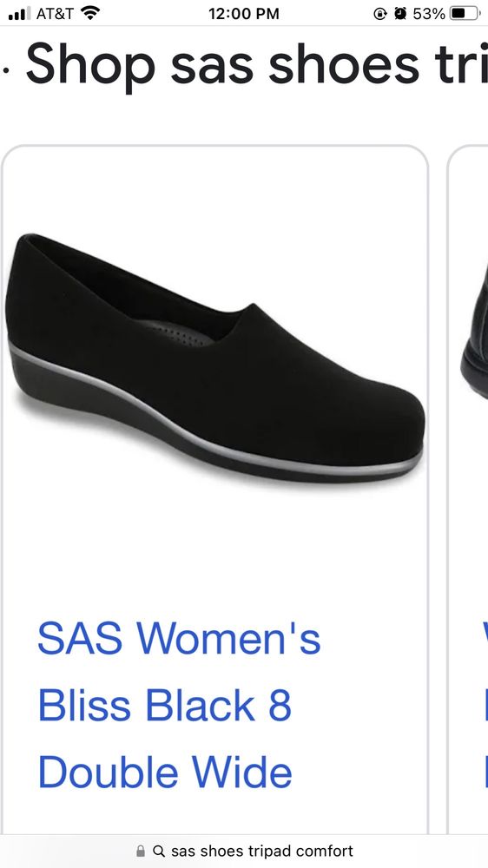The image size is (488, 868).
Task: Tap the 12:00 PM clock
Action: [244, 14]
